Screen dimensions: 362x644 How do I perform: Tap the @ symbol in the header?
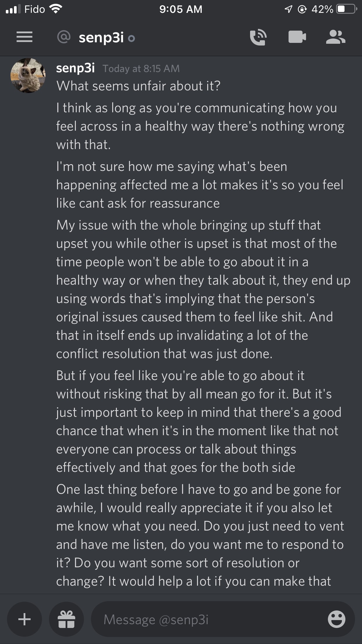(x=64, y=37)
